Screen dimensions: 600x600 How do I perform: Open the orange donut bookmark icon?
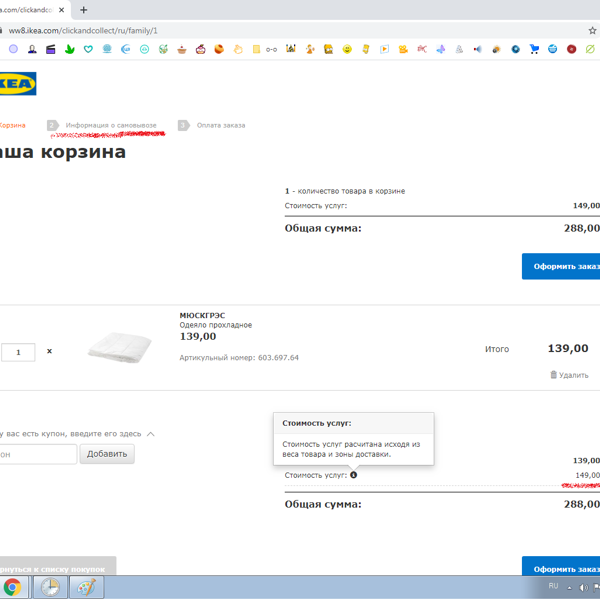point(219,49)
